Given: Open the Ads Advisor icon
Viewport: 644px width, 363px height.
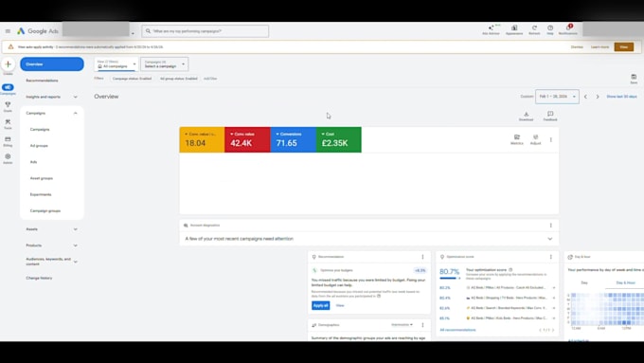Looking at the screenshot, I should tap(491, 28).
